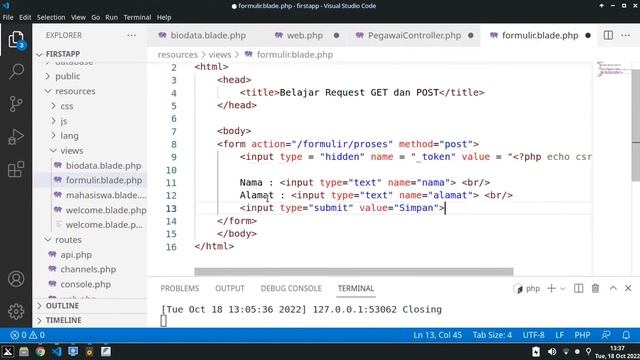Screen dimensions: 640x360
Task: Open the Selection menu
Action: 51,17
